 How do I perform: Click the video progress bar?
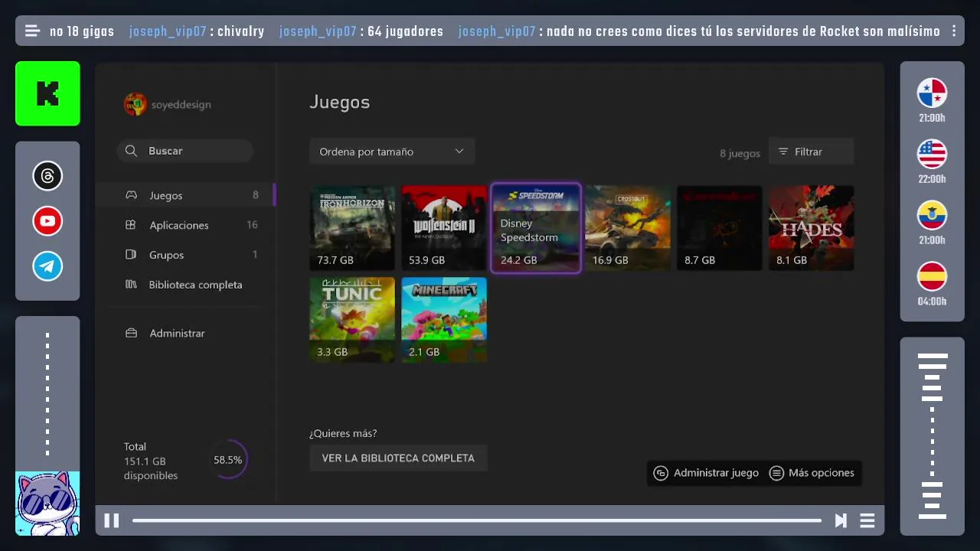[x=476, y=520]
